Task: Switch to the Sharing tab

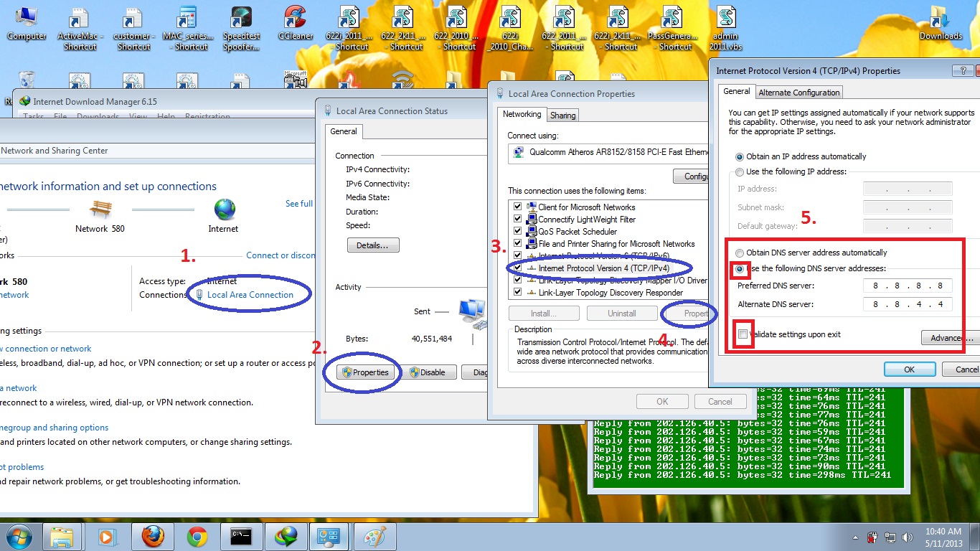Action: coord(562,116)
